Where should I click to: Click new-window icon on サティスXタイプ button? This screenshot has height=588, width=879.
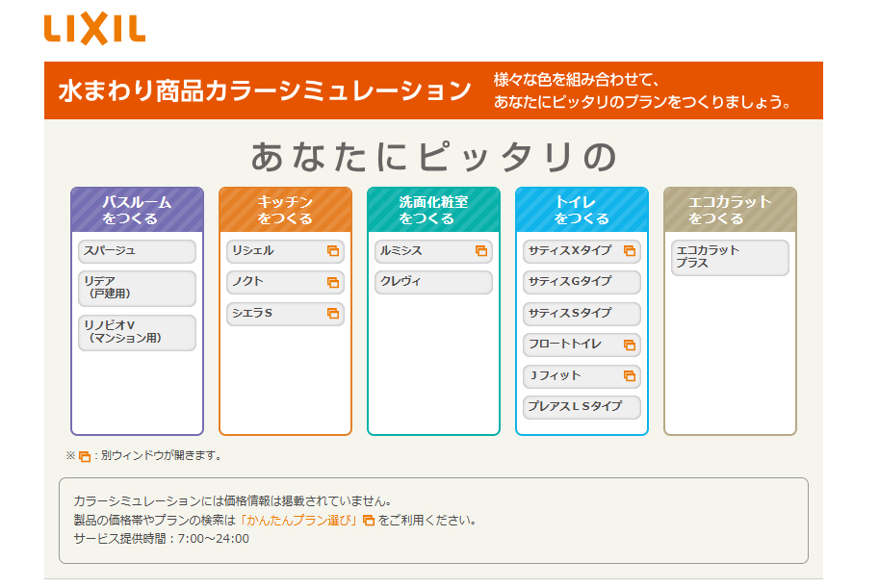(x=630, y=251)
